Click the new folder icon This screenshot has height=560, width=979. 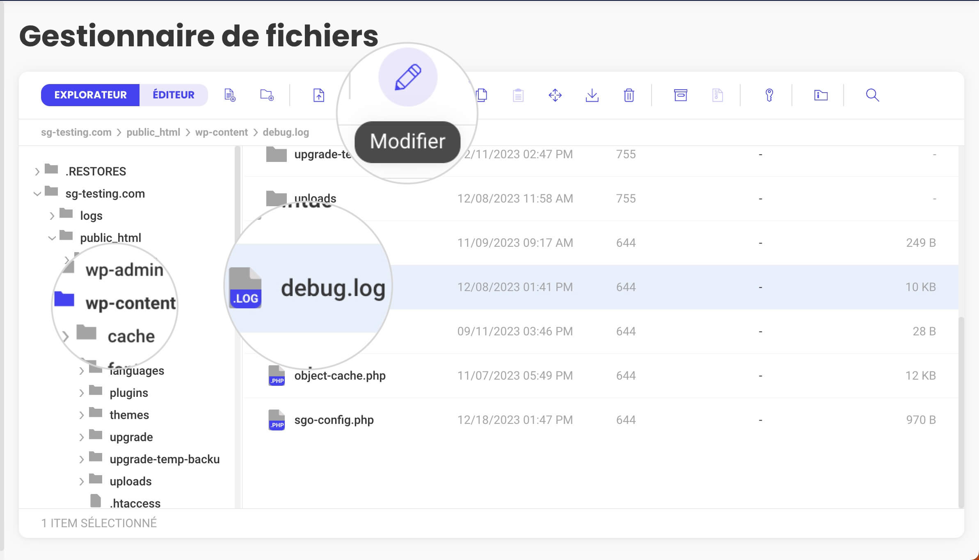tap(267, 95)
